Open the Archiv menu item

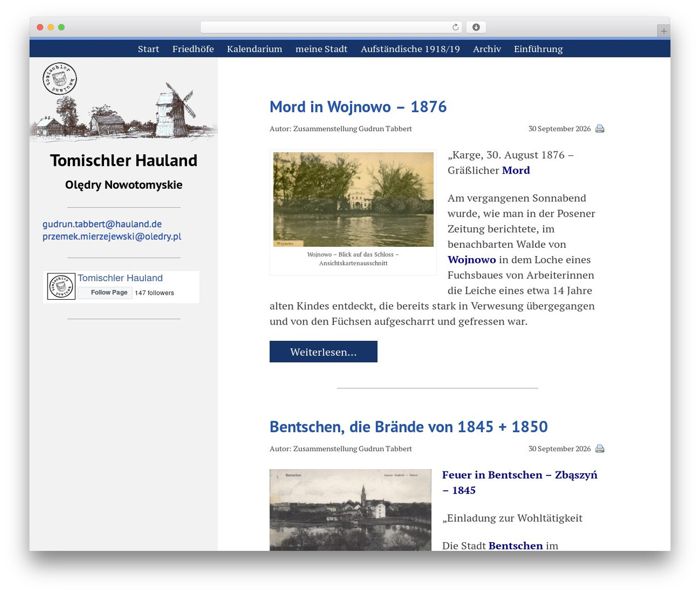pos(487,49)
